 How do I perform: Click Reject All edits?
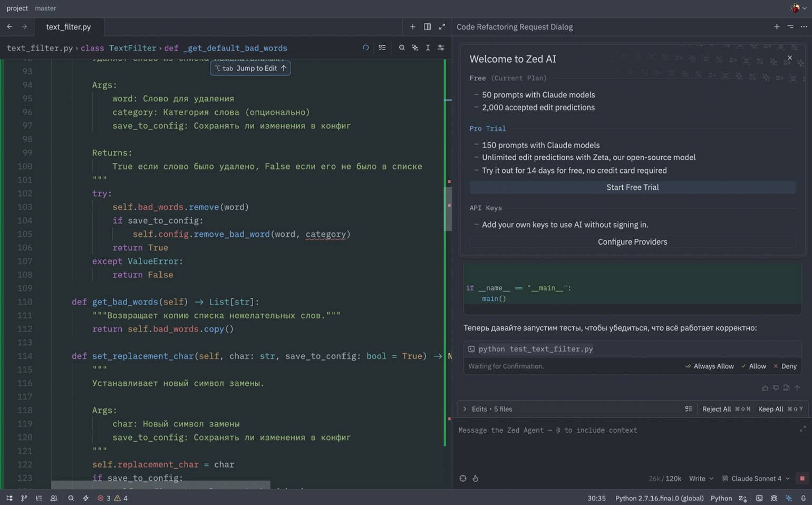click(x=727, y=409)
